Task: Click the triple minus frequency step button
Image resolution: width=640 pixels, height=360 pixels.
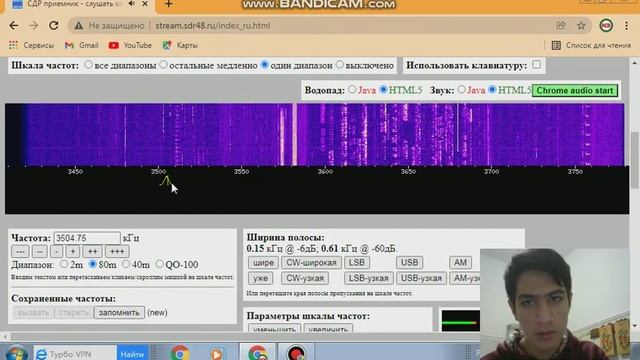Action: pos(20,251)
